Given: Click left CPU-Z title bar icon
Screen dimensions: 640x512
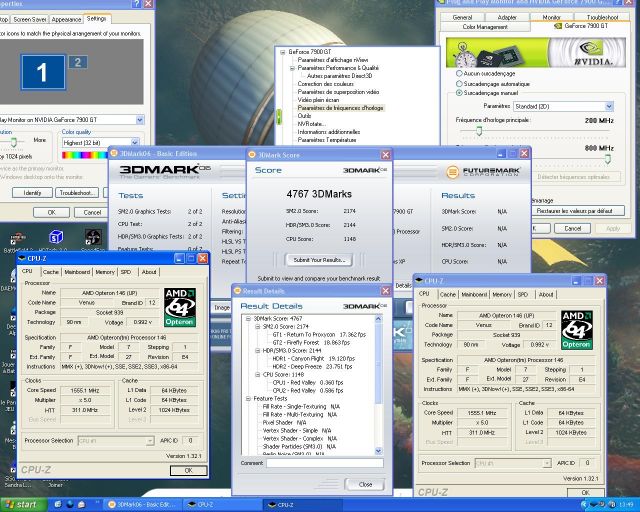Looking at the screenshot, I should 22,258.
